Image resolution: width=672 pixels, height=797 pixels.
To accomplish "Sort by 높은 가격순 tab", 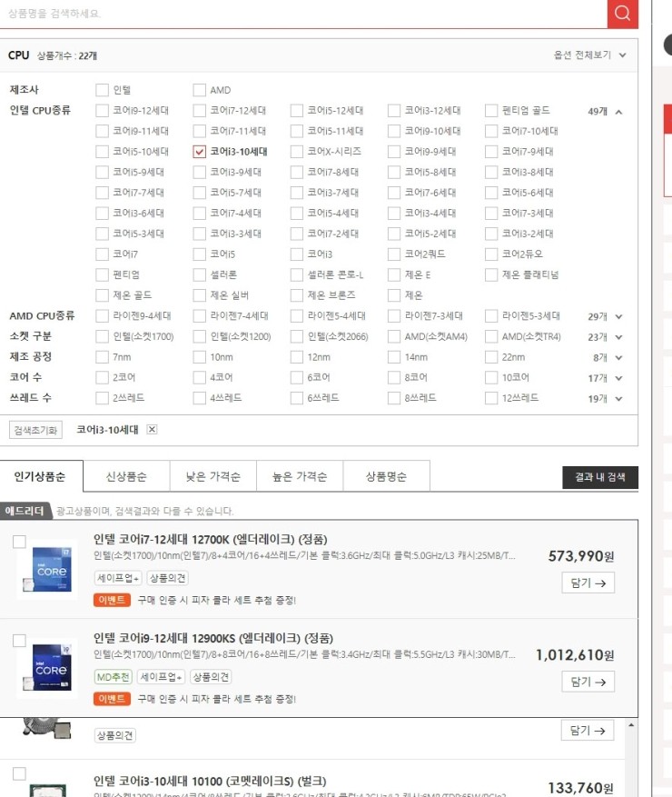I will [300, 476].
